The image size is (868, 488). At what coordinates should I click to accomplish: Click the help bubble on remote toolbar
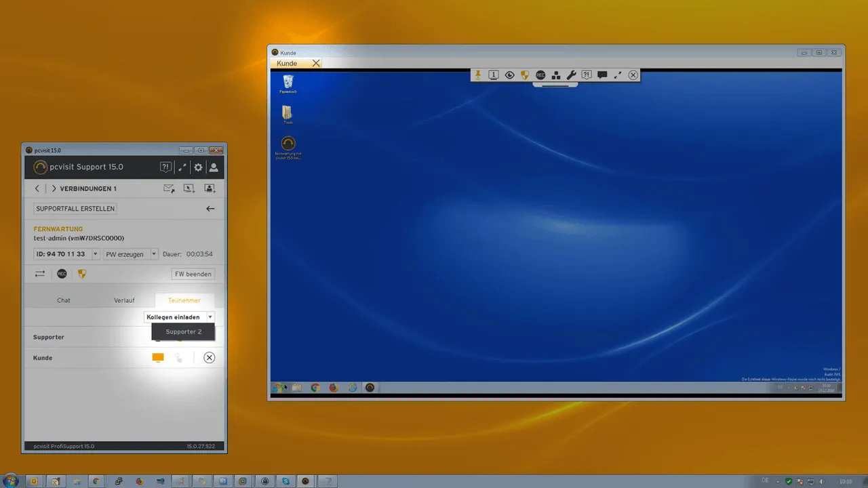tap(587, 75)
